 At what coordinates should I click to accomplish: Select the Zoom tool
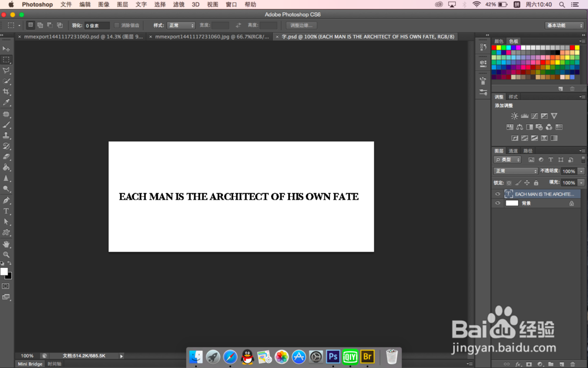coord(6,254)
